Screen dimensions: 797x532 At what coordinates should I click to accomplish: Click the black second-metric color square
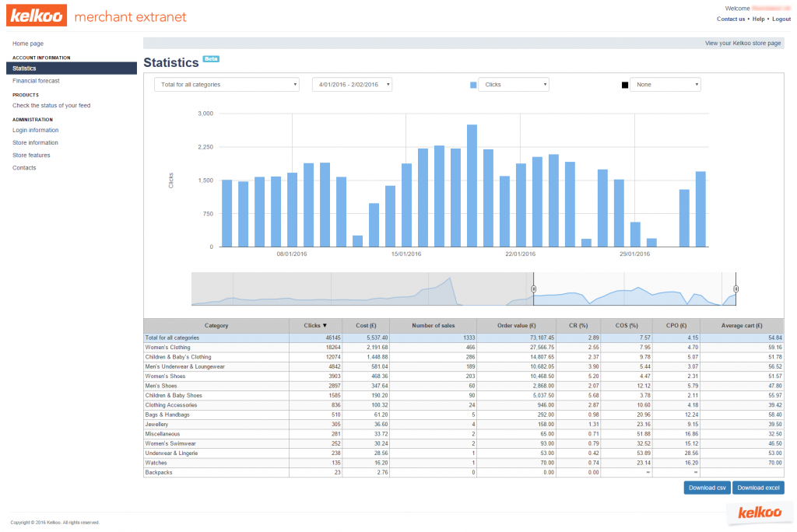(x=624, y=85)
